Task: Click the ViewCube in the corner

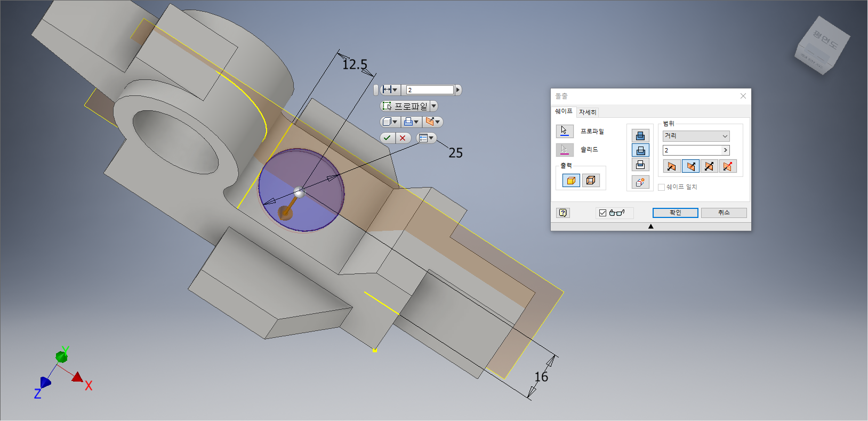Action: click(x=822, y=46)
